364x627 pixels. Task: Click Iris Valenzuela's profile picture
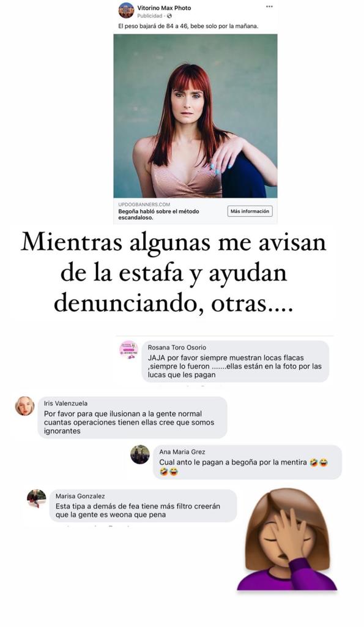tap(24, 406)
